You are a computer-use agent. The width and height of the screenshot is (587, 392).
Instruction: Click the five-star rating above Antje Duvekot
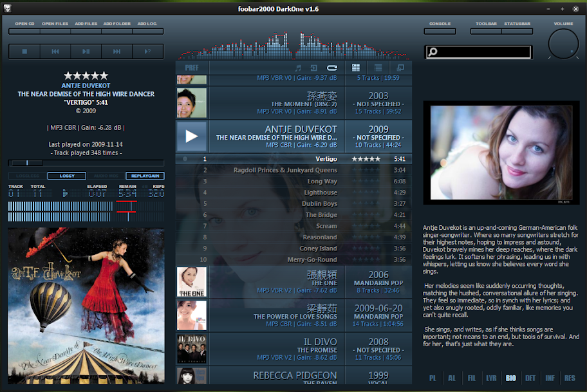[x=86, y=75]
